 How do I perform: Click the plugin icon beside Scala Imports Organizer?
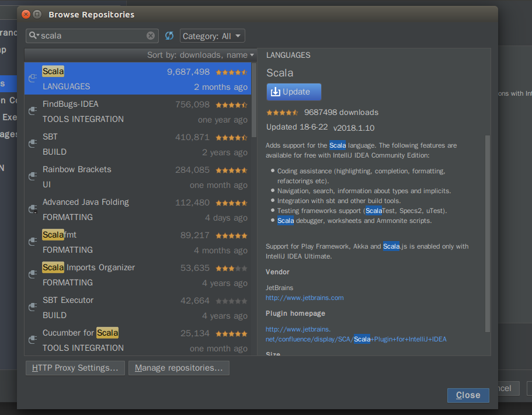coord(33,274)
